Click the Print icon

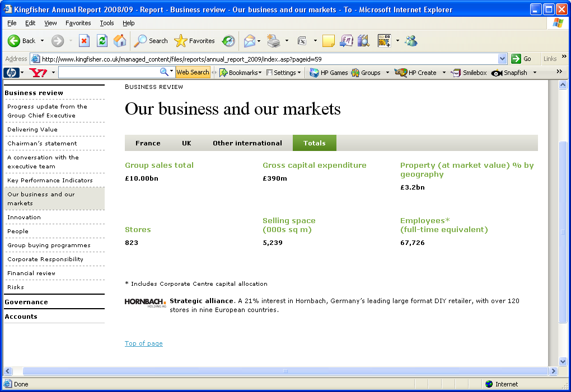pyautogui.click(x=273, y=41)
